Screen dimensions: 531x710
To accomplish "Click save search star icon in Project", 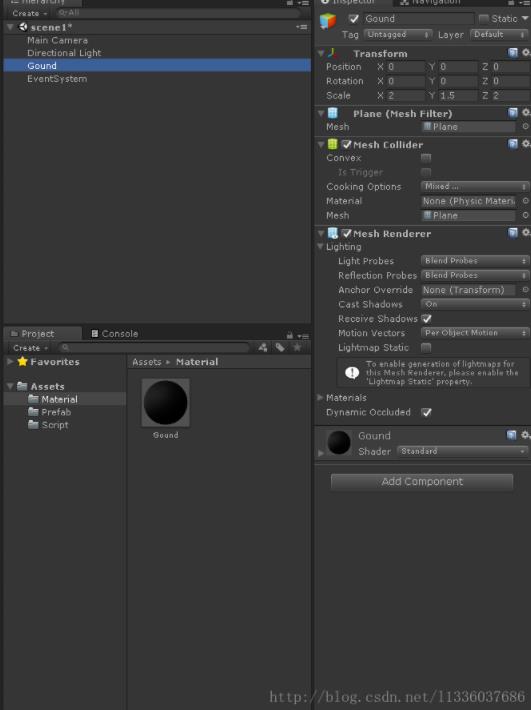I will click(297, 347).
